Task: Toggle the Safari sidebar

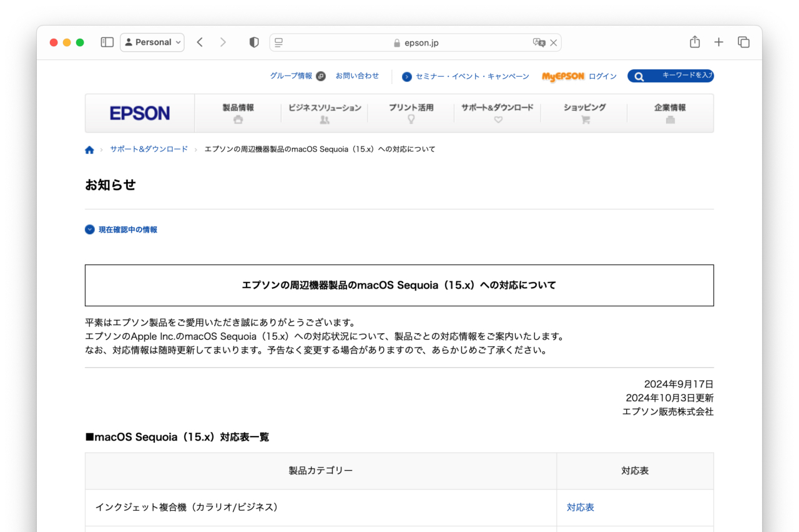Action: pyautogui.click(x=107, y=42)
